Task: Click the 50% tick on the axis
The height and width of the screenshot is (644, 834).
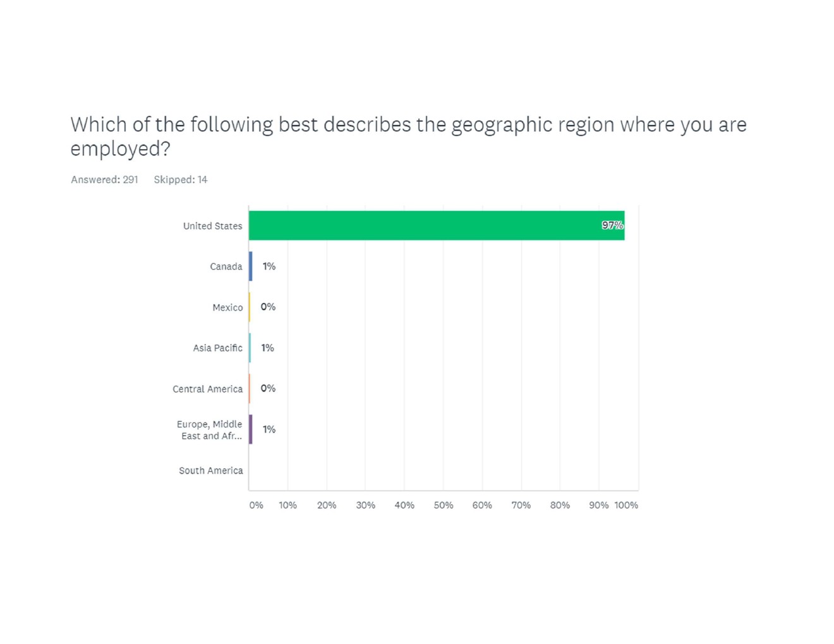Action: [x=444, y=505]
